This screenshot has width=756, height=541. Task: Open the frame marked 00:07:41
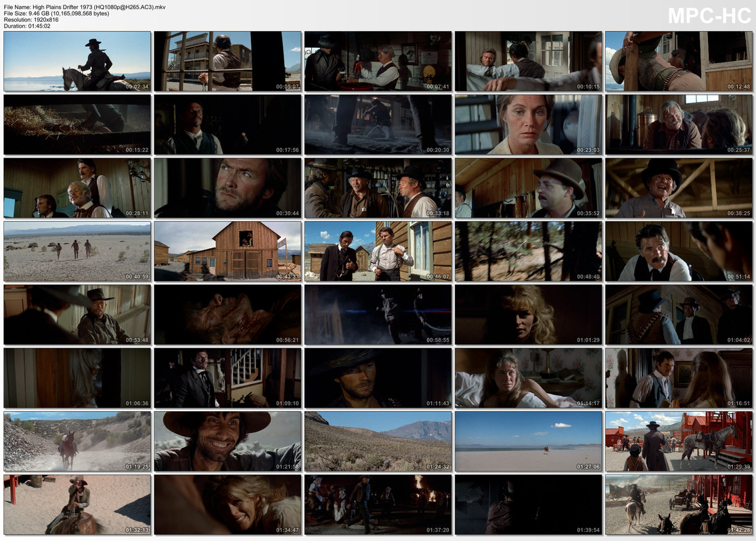[378, 61]
